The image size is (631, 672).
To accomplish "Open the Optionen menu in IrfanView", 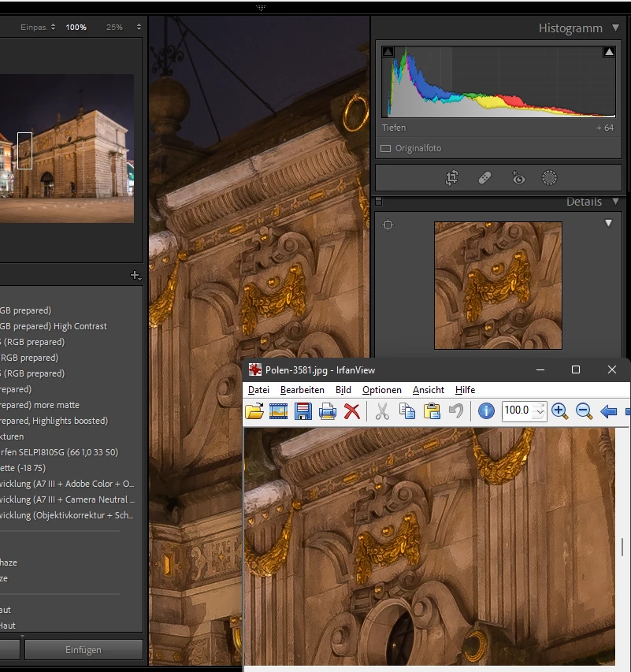I will [x=381, y=390].
